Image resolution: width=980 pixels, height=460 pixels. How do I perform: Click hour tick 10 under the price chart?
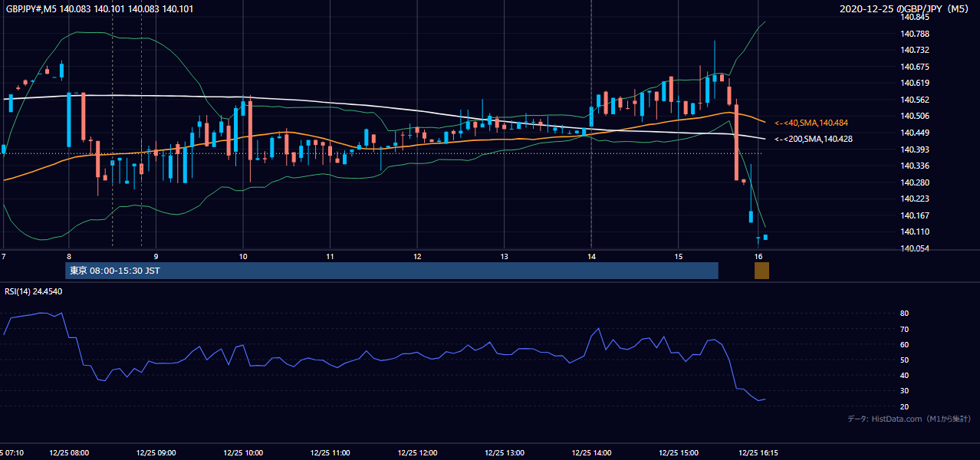[243, 256]
